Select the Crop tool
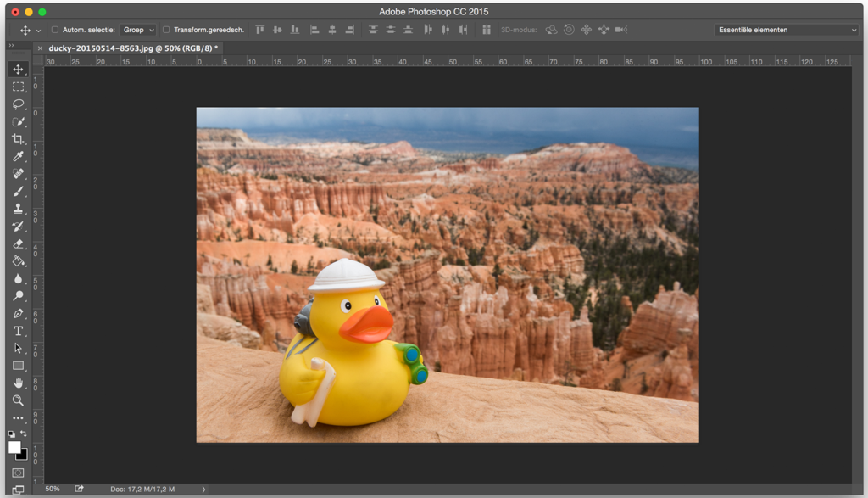 tap(18, 139)
